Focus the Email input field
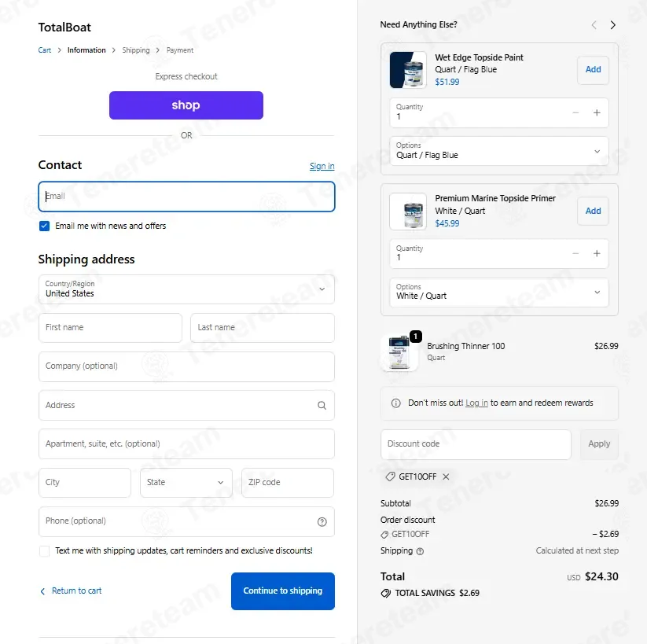647x644 pixels. pyautogui.click(x=186, y=197)
